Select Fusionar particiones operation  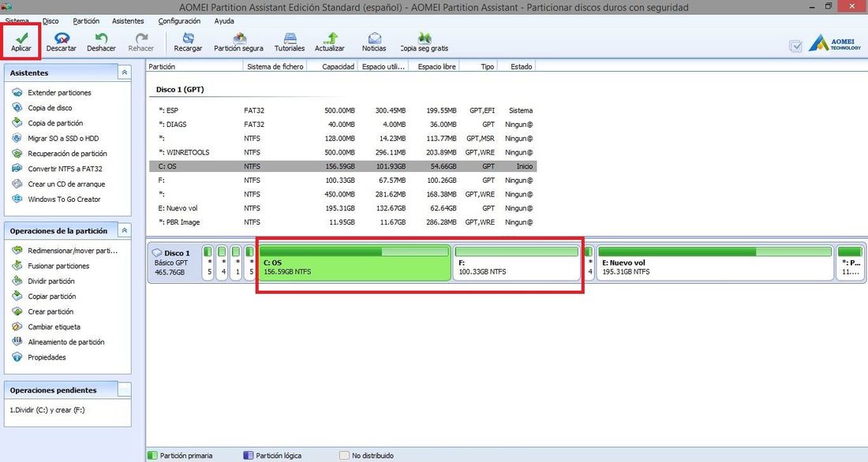point(58,266)
